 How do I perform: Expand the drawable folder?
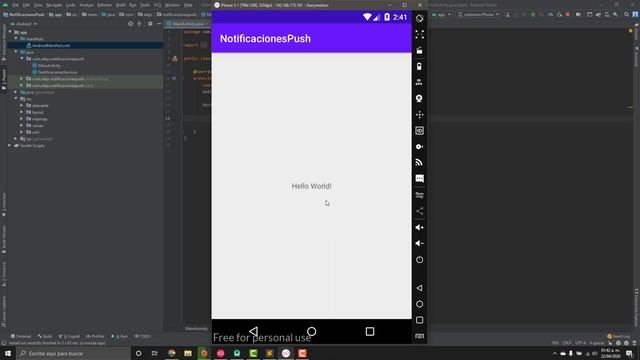coord(22,105)
